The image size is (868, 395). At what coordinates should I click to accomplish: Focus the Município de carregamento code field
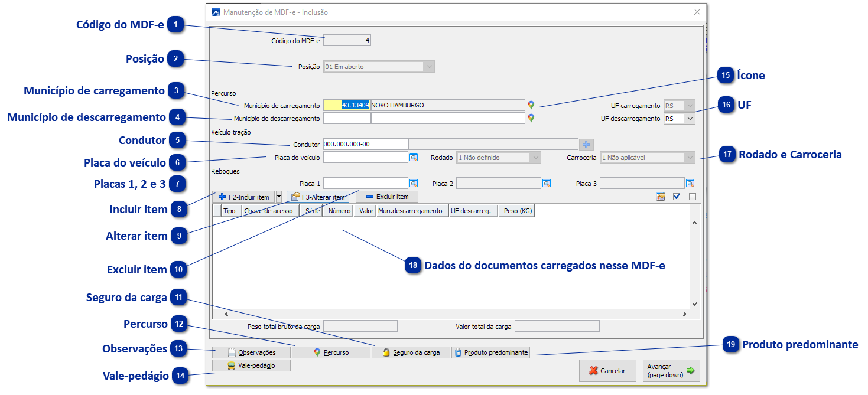click(347, 105)
